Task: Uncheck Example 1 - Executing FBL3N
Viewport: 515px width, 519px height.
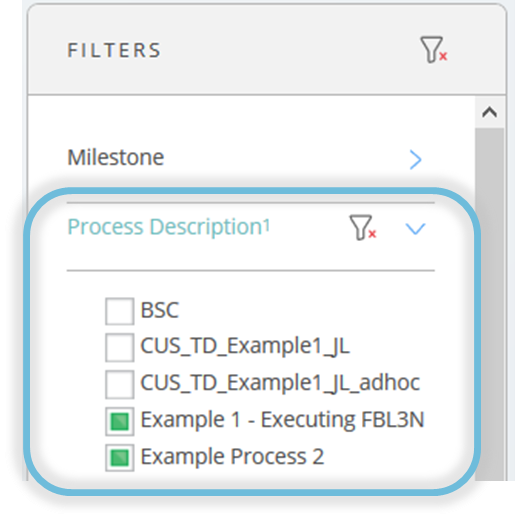Action: point(120,421)
